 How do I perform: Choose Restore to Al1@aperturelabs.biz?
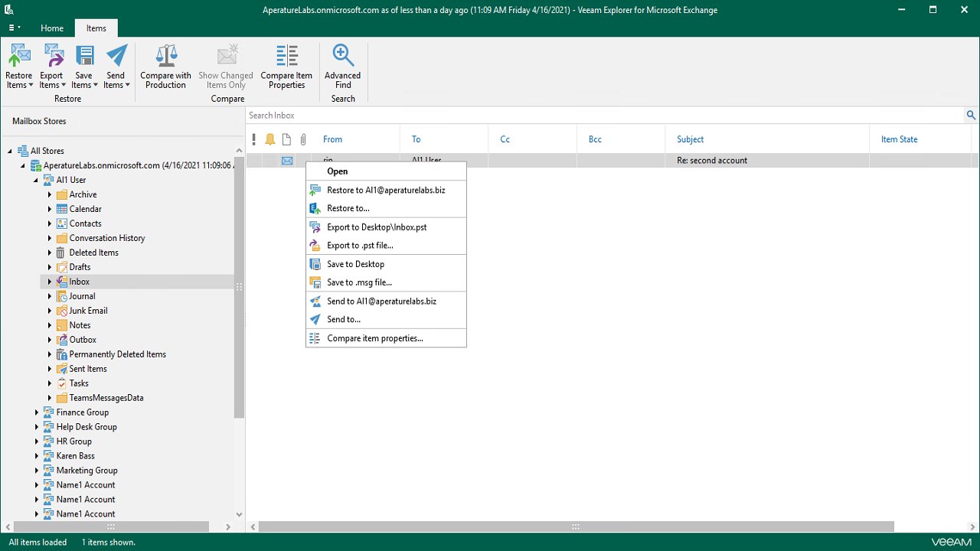click(386, 190)
